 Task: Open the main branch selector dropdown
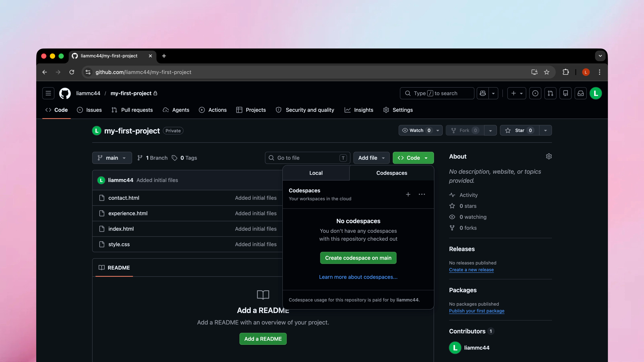(112, 158)
